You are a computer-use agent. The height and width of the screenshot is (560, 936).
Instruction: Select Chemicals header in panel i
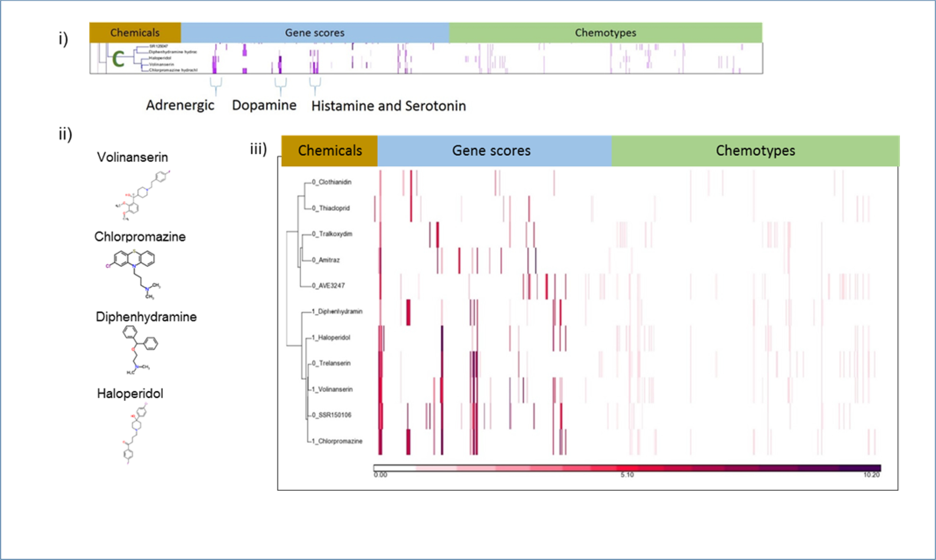(x=135, y=33)
